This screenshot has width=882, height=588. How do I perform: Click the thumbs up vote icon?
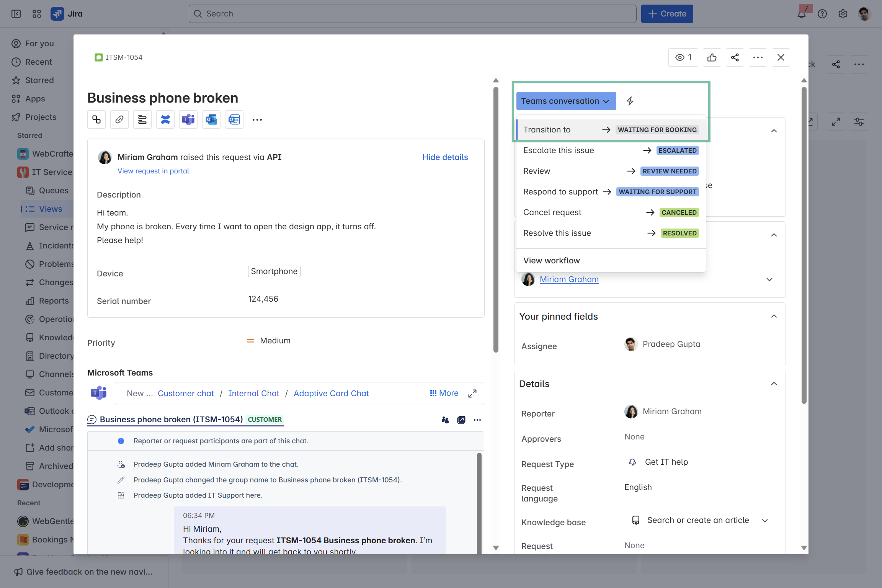tap(712, 57)
